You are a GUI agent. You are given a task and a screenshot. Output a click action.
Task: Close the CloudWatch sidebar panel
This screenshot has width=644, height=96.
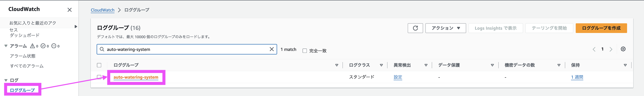point(69,10)
